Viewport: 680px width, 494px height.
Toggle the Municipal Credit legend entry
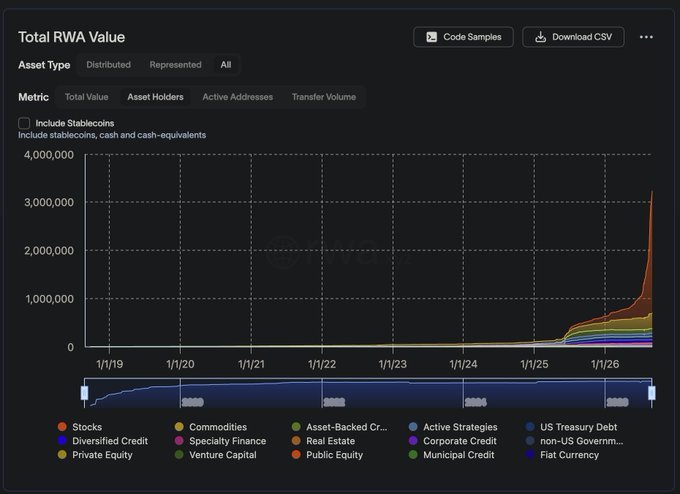(451, 455)
